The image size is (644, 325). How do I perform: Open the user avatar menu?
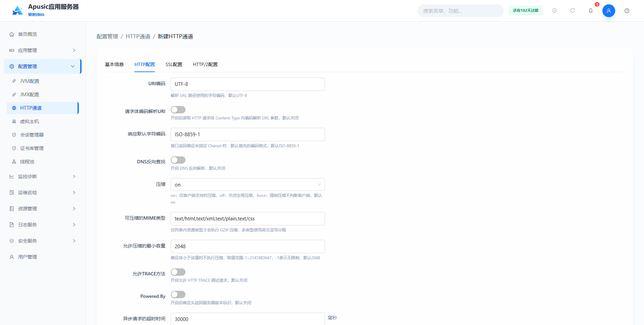[x=609, y=11]
